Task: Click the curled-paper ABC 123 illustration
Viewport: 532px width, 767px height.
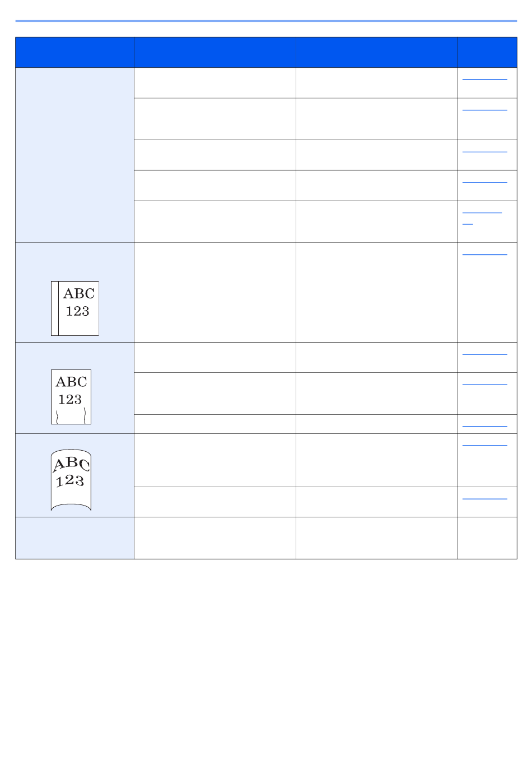Action: tap(71, 480)
